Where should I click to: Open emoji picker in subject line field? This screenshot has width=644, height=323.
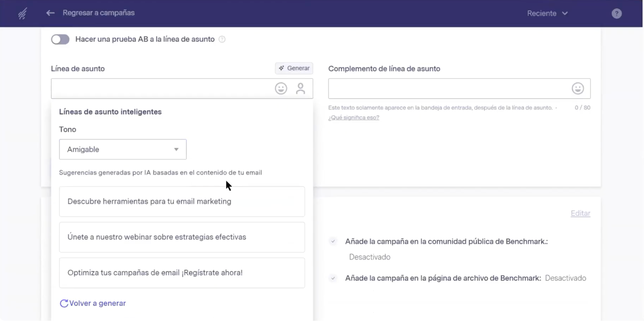[x=281, y=88]
